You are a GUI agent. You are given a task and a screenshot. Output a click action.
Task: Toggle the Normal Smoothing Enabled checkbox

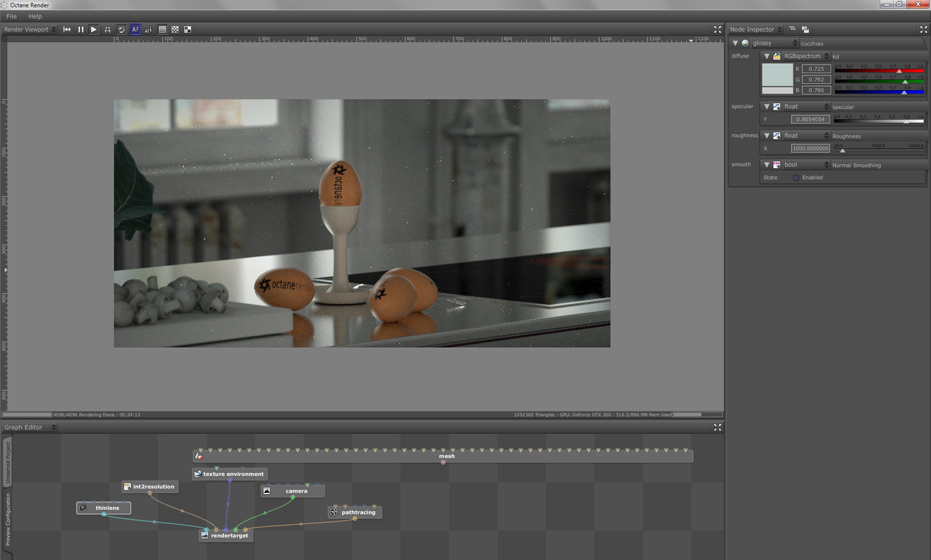coord(796,178)
